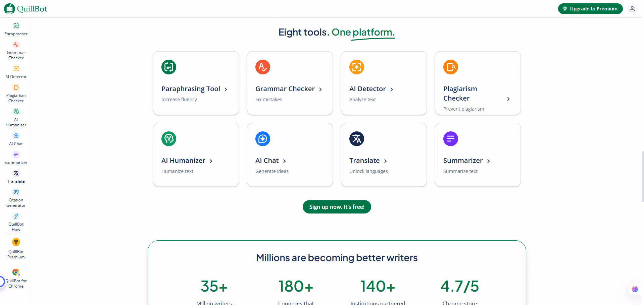Open Plagiarism Checker sidebar icon

(16, 87)
